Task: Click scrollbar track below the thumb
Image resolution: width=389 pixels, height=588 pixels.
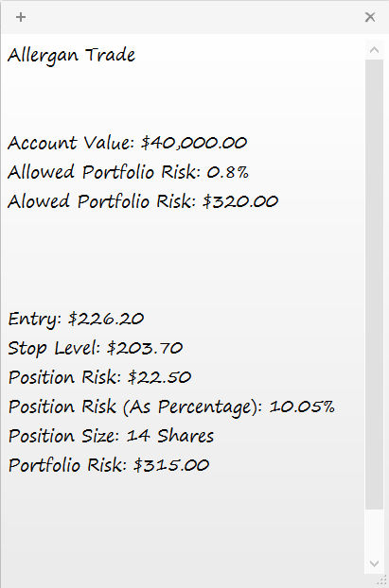Action: [374, 531]
